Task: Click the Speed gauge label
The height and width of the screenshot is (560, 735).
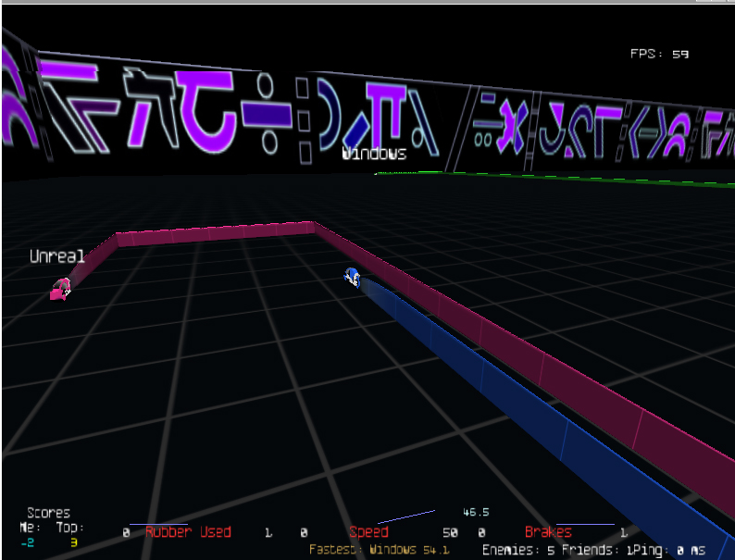Action: pyautogui.click(x=368, y=532)
